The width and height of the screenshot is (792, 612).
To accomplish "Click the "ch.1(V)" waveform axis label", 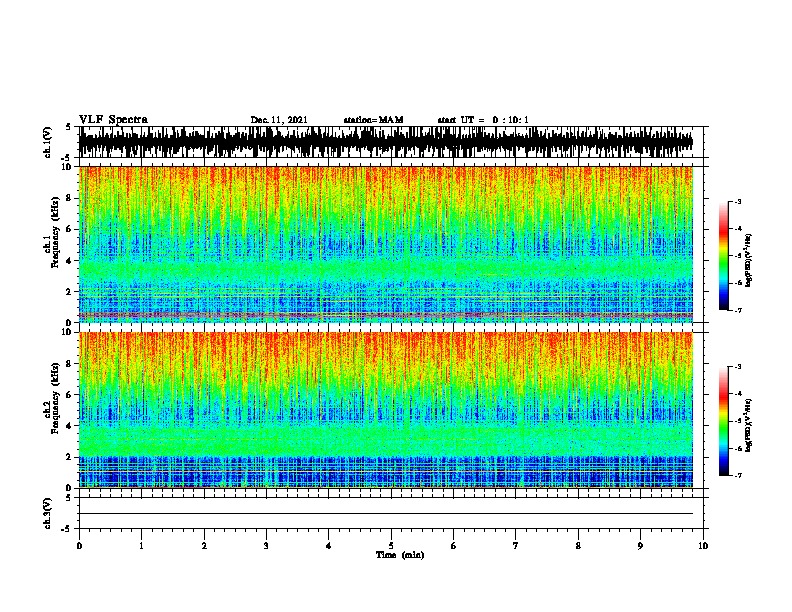I will 47,142.
